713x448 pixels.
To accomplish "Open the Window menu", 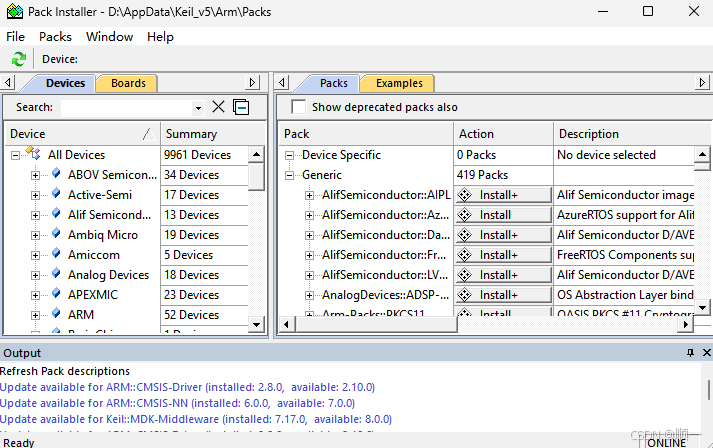I will [110, 36].
